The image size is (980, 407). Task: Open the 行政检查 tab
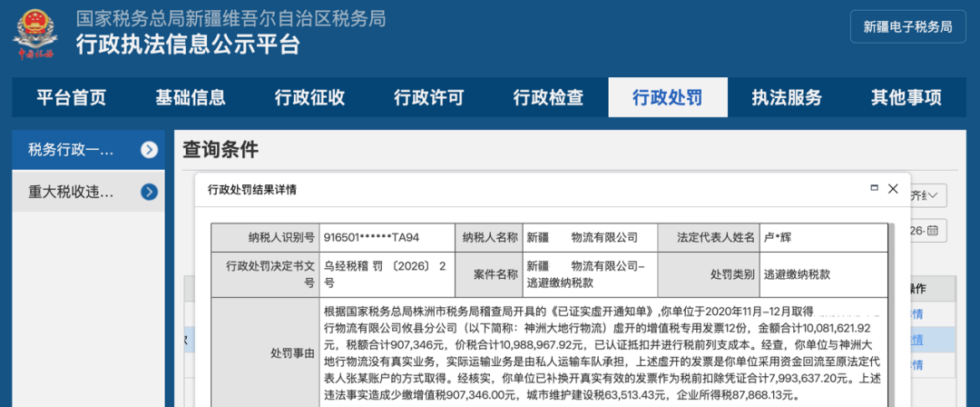tap(548, 98)
